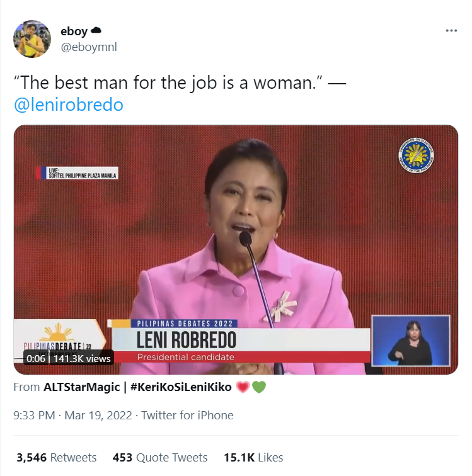Click the green heart emoji in source
This screenshot has height=476, width=472.
point(259,387)
